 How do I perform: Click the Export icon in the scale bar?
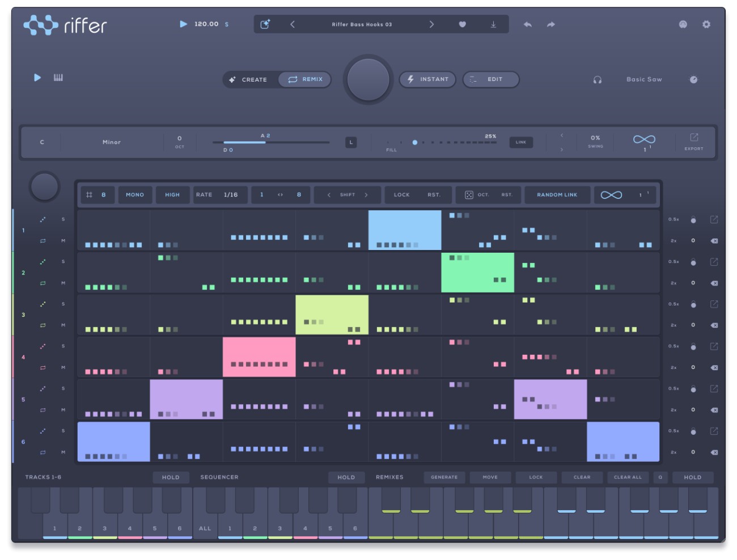pos(694,138)
